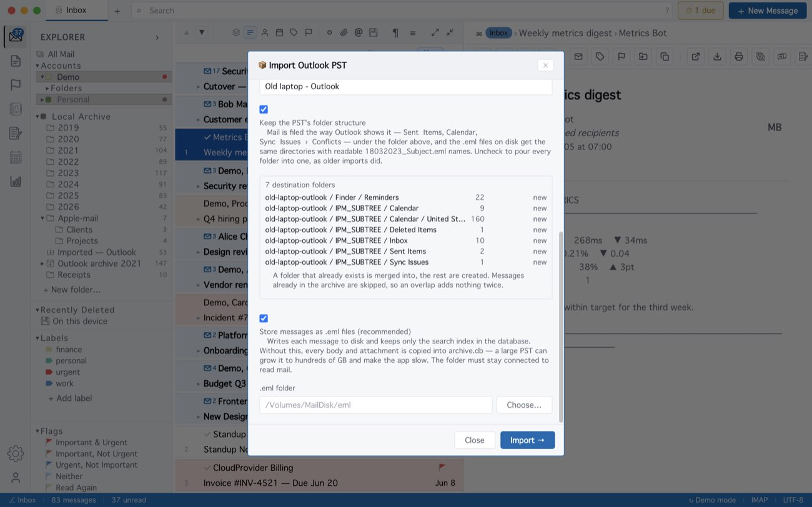The image size is (812, 507).
Task: Select the work label
Action: coord(64,383)
